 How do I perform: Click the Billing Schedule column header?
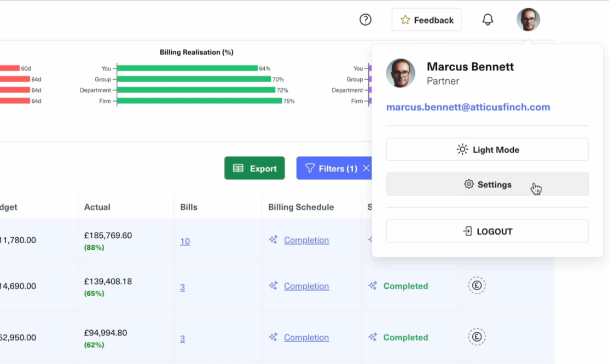click(x=301, y=207)
